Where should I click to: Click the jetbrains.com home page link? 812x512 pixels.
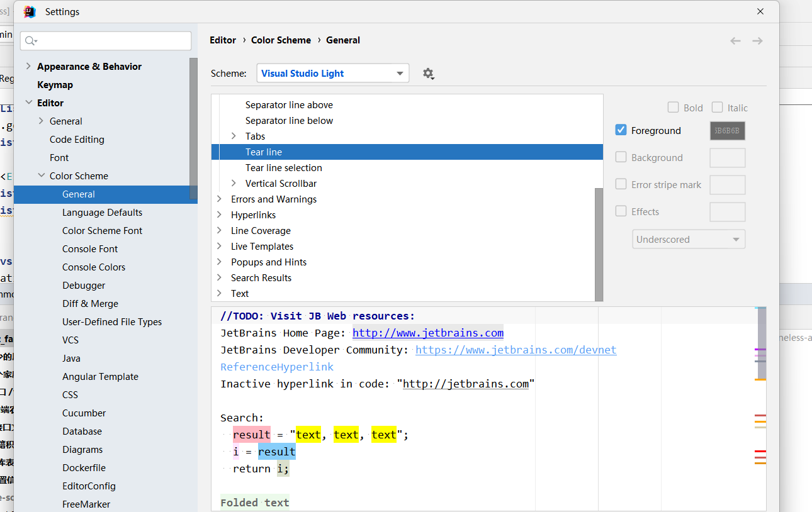pyautogui.click(x=428, y=333)
